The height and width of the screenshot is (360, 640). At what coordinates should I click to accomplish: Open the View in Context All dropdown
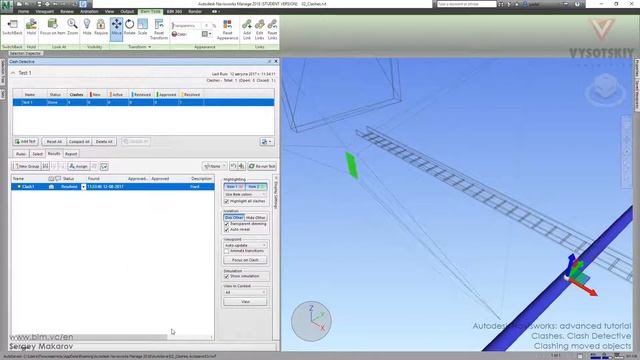(245, 292)
